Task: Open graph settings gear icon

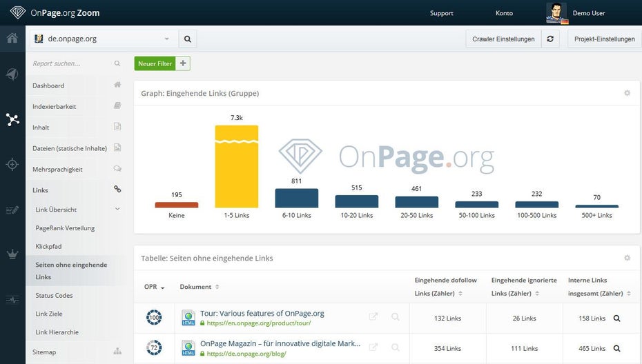Action: 627,93
